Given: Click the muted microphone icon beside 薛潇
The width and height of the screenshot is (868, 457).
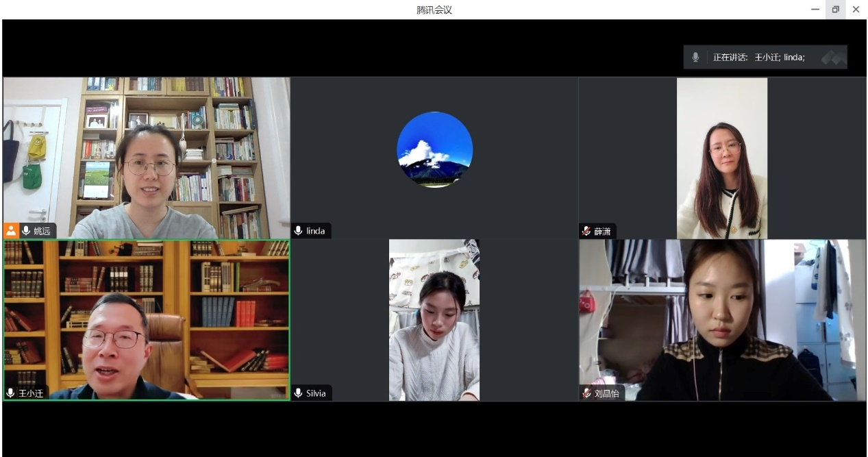Looking at the screenshot, I should coord(586,231).
